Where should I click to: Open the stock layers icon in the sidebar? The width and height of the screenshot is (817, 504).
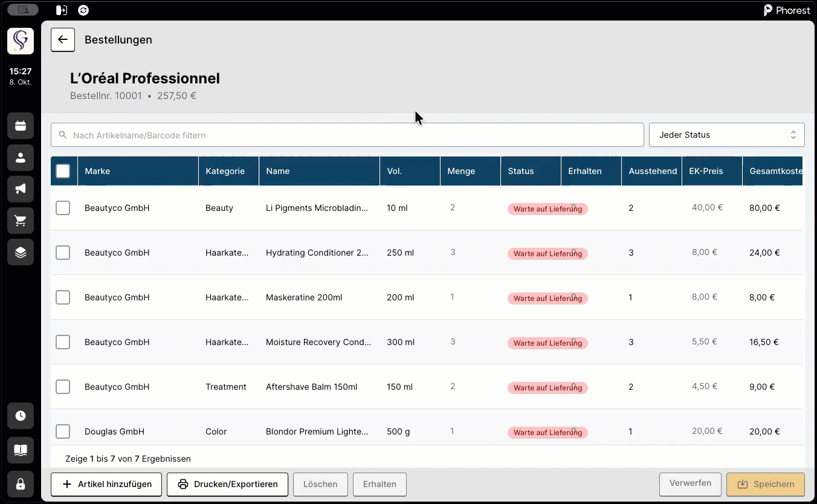click(x=21, y=252)
